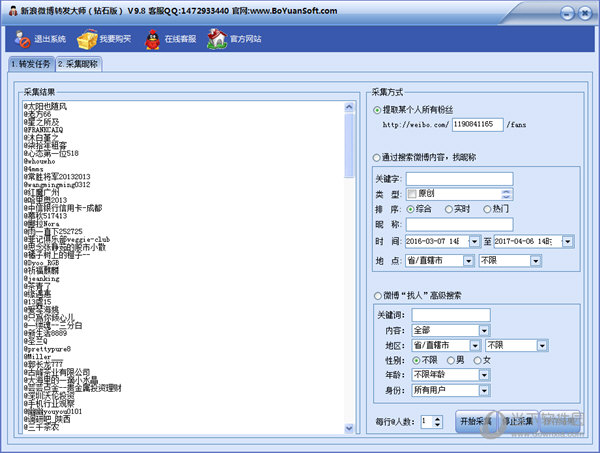
Task: Click the 关键字 input field
Action: tap(459, 179)
